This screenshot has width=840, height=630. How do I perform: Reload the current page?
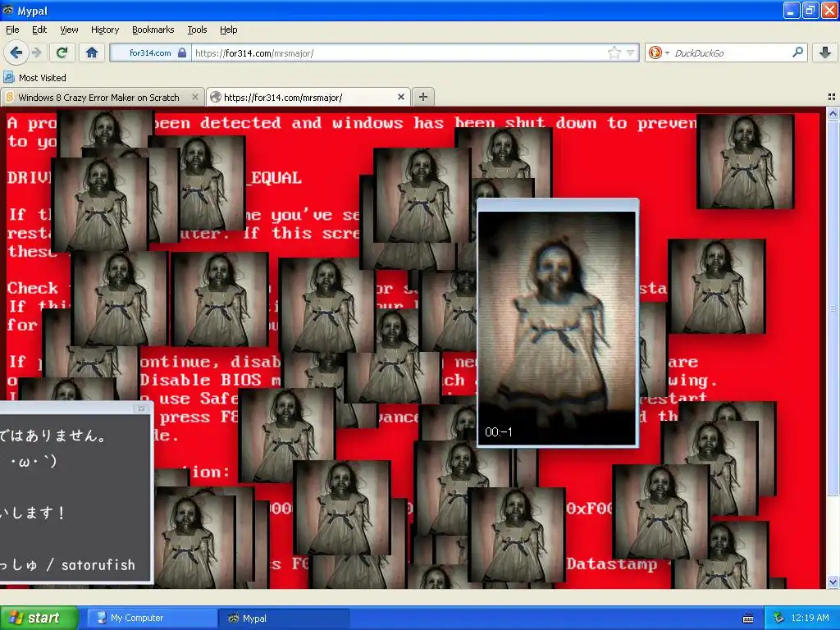click(62, 52)
